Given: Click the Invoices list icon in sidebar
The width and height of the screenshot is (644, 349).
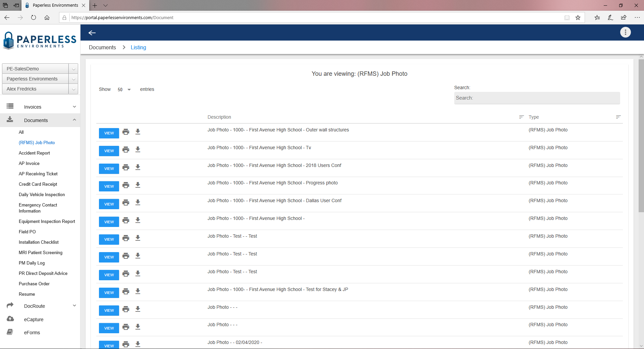Looking at the screenshot, I should (10, 106).
